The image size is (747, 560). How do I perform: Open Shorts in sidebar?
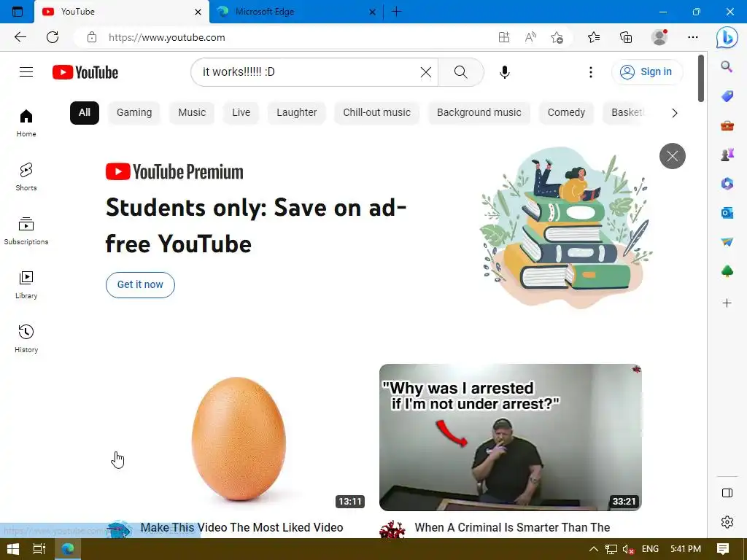[26, 176]
